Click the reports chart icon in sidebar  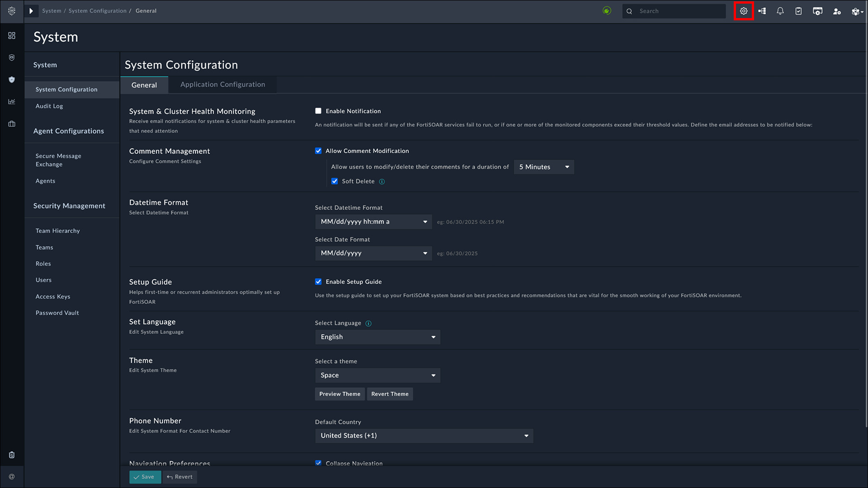click(12, 102)
